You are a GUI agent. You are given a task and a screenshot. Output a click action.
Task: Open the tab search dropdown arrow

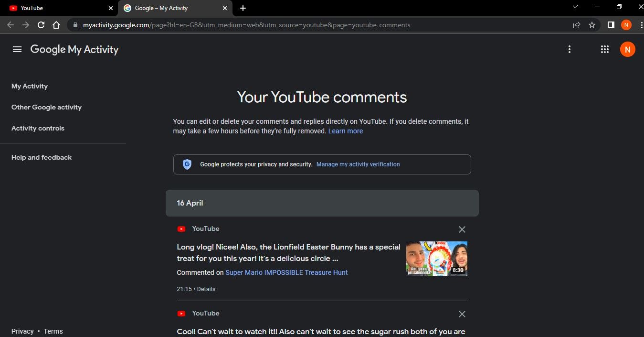[x=575, y=7]
